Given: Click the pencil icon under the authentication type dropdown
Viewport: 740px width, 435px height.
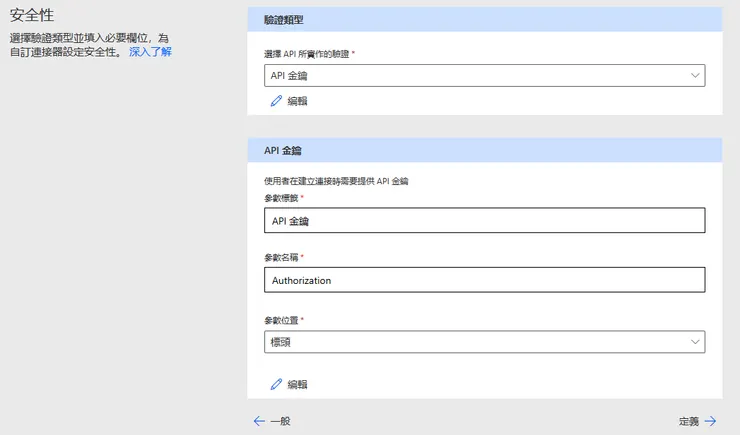Looking at the screenshot, I should point(276,101).
